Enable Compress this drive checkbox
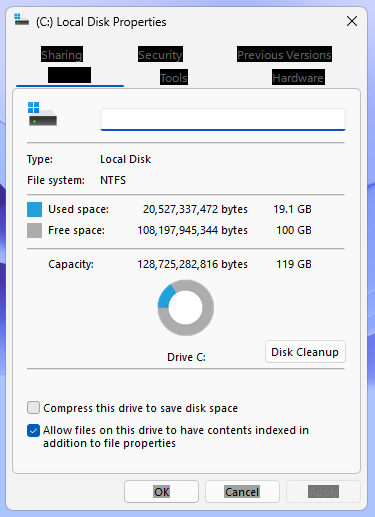Viewport: 375px width, 517px height. [33, 408]
